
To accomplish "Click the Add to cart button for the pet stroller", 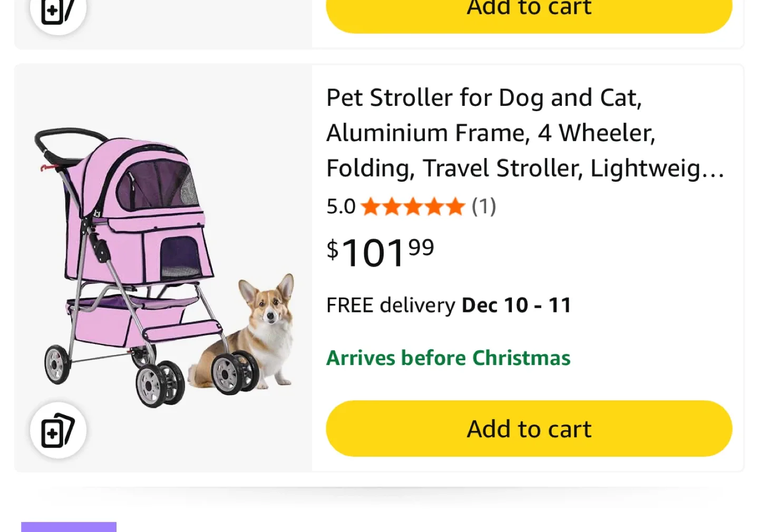I will [529, 428].
